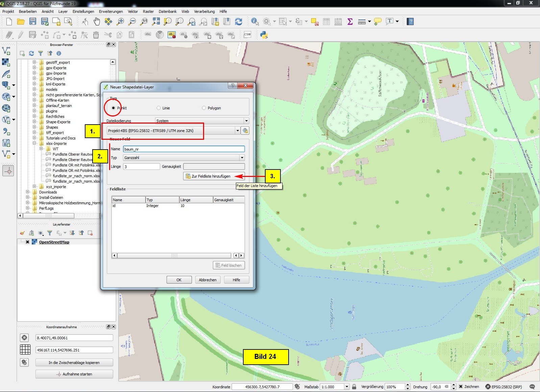The height and width of the screenshot is (392, 540).
Task: Open the Python console icon
Action: (264, 35)
